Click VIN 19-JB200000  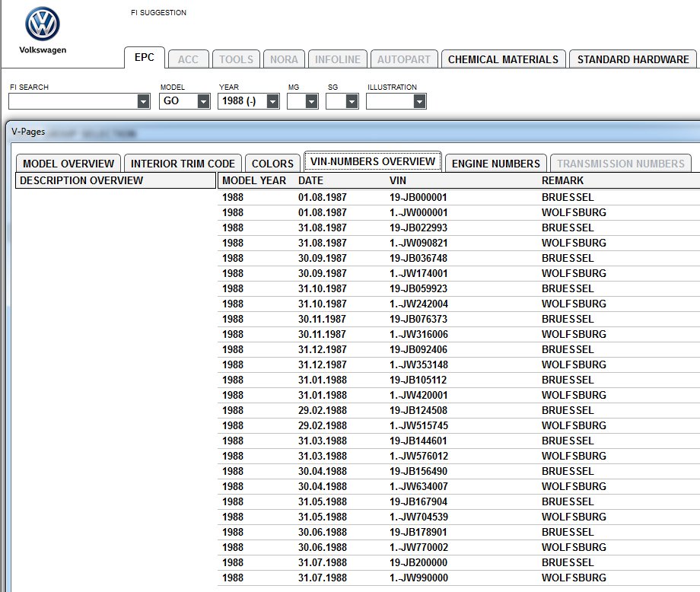click(x=418, y=562)
